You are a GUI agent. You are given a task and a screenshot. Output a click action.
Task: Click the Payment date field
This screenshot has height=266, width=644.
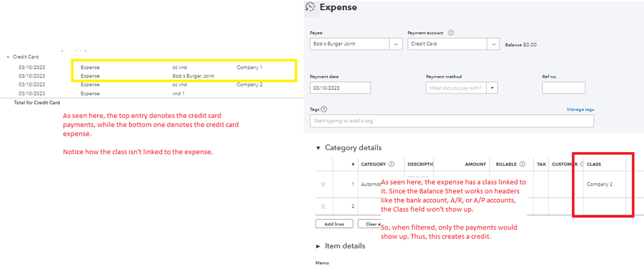(340, 88)
